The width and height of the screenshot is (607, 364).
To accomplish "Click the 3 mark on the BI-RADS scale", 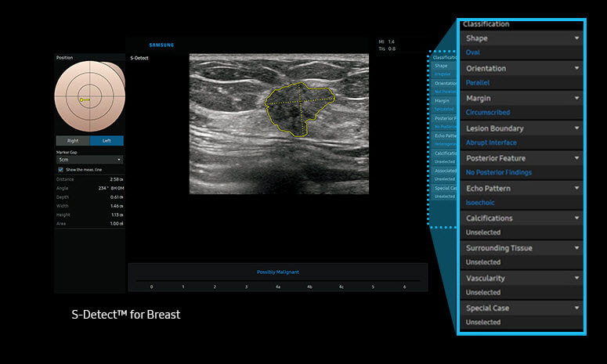I will pyautogui.click(x=246, y=287).
